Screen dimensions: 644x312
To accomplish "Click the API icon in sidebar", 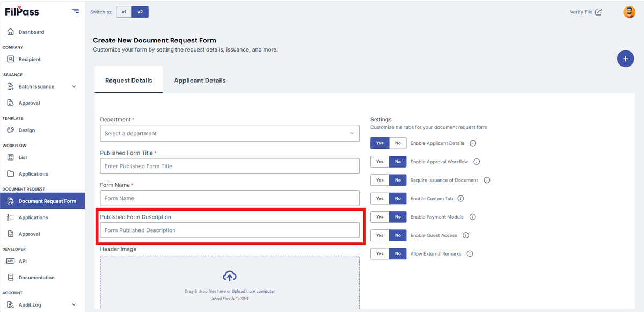I will [11, 261].
